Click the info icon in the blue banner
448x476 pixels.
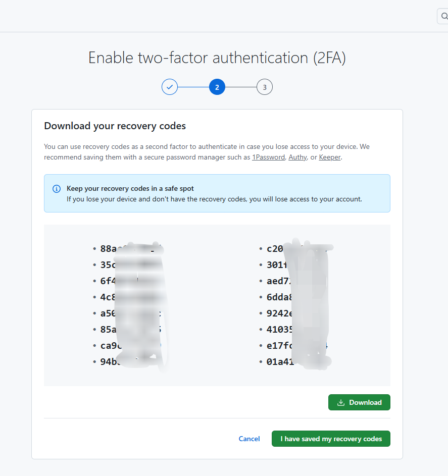(x=57, y=189)
